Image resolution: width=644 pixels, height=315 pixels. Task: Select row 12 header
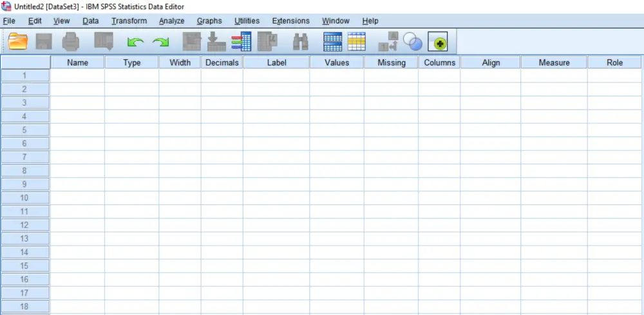pos(25,225)
